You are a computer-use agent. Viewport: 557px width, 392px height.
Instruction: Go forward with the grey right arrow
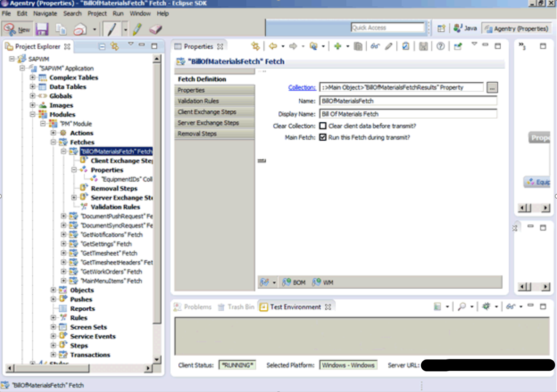(x=293, y=46)
